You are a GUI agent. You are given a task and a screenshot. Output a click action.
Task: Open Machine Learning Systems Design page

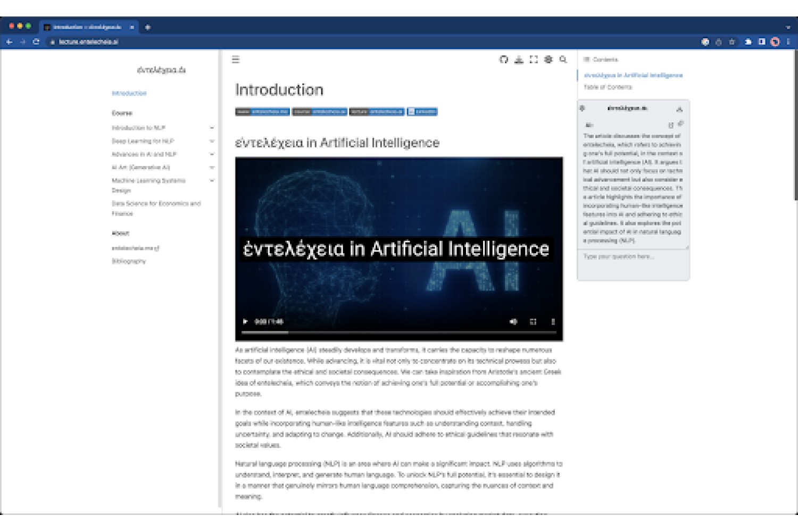pos(148,185)
